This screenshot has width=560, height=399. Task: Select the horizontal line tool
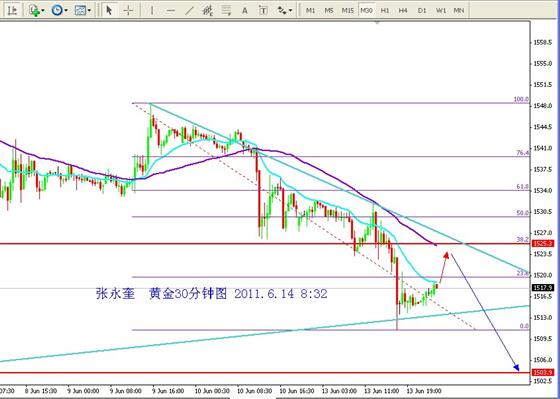pyautogui.click(x=171, y=10)
